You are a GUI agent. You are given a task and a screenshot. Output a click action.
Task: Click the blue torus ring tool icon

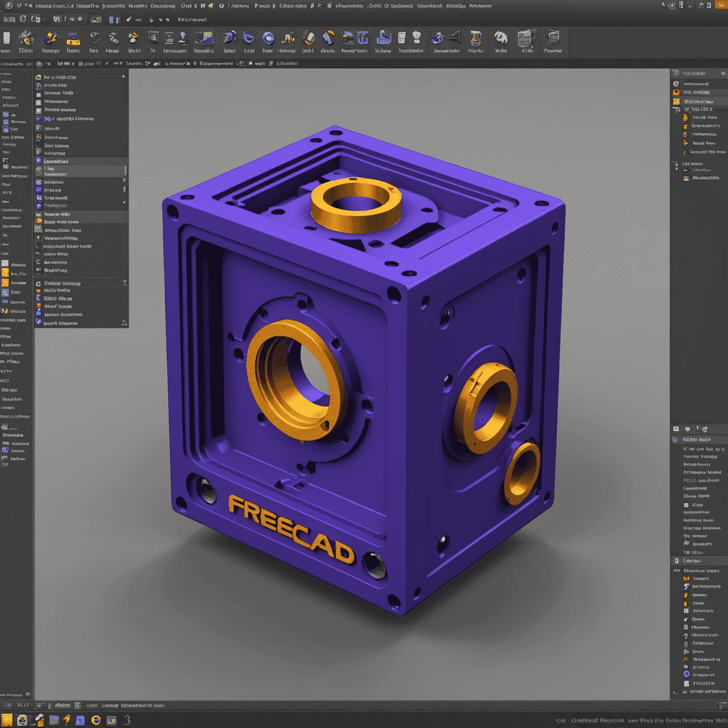[x=268, y=38]
